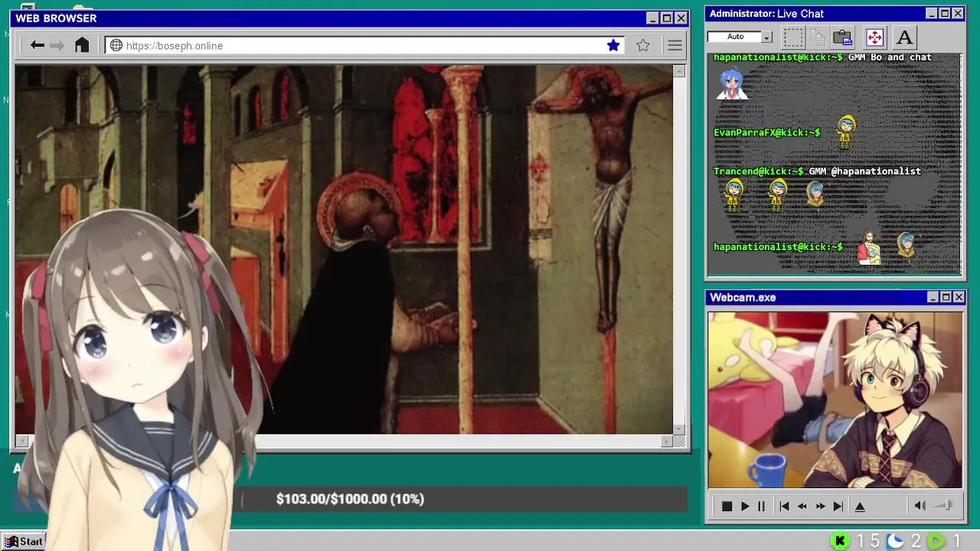
Task: Click the Trancend@kick username
Action: pos(759,171)
